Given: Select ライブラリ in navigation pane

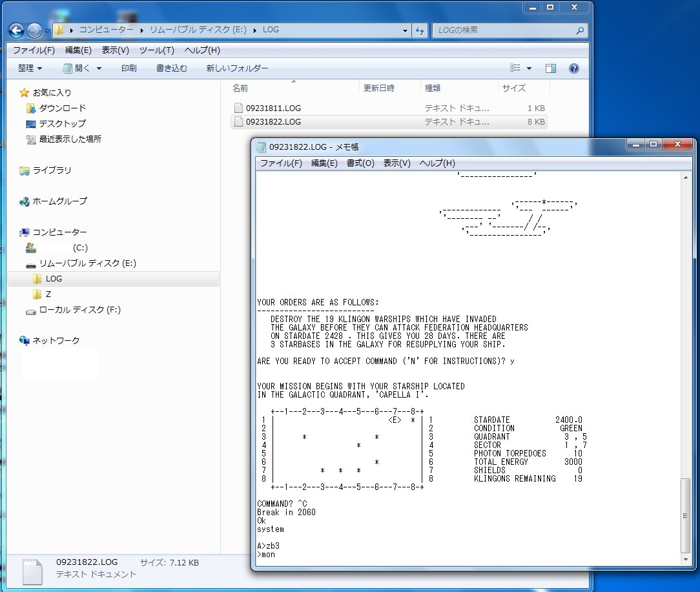Looking at the screenshot, I should pyautogui.click(x=52, y=170).
